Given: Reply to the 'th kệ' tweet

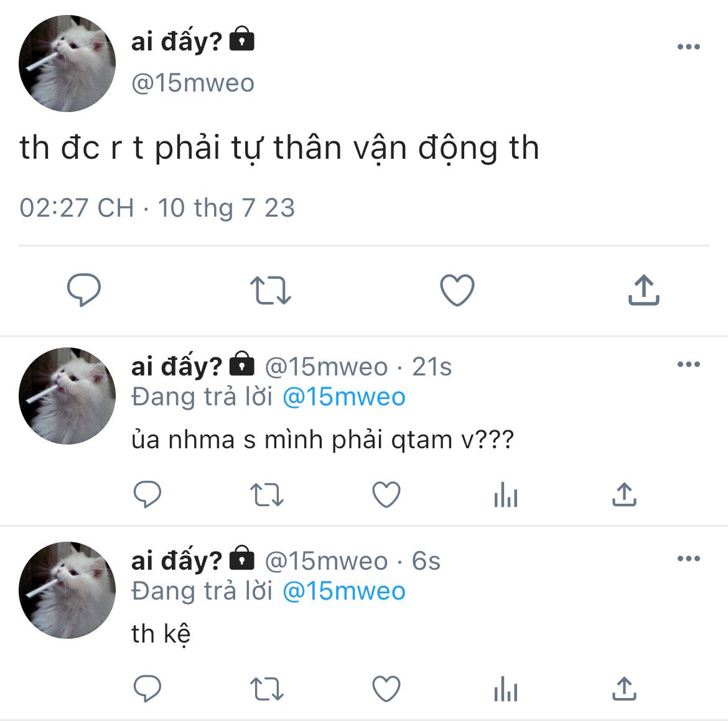Looking at the screenshot, I should click(147, 688).
